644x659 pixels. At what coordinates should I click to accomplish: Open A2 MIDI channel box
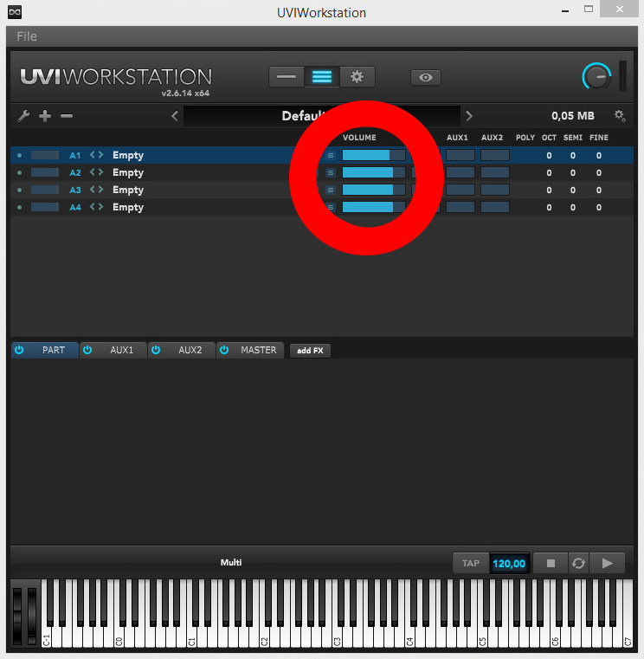click(x=45, y=172)
